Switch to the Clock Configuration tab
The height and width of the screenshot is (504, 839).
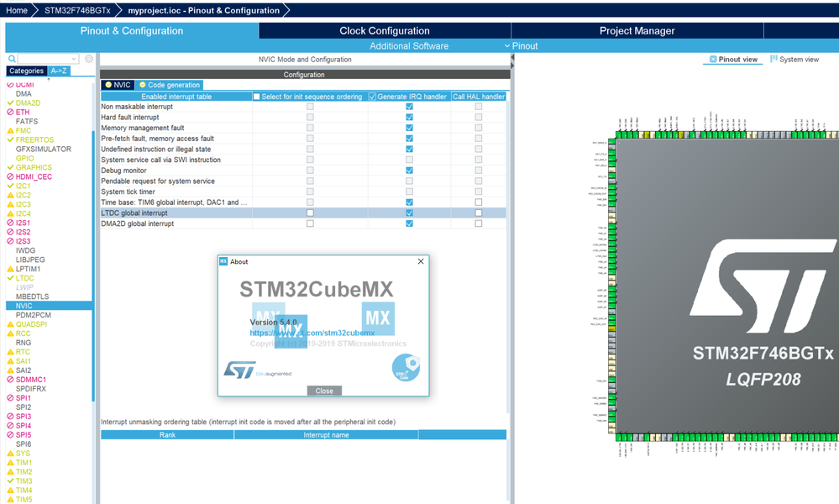coord(384,31)
